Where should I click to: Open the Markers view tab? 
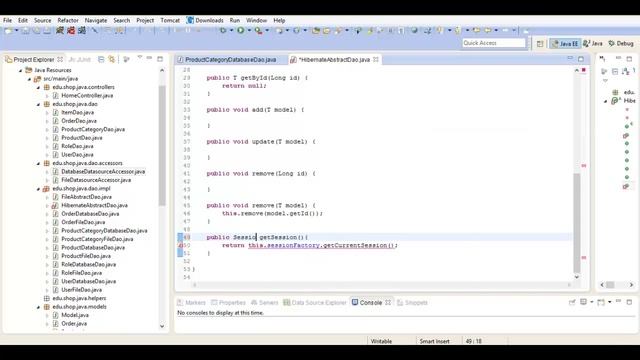(x=191, y=302)
